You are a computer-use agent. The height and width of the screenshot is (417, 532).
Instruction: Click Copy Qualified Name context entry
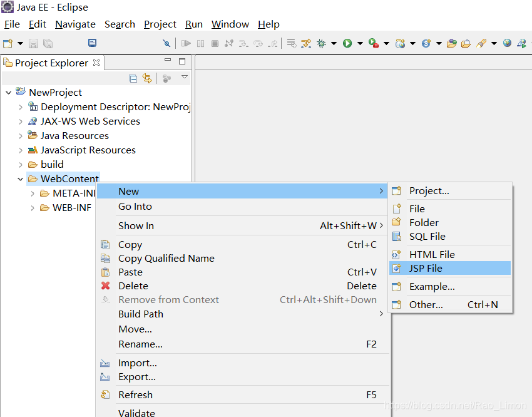(243, 259)
